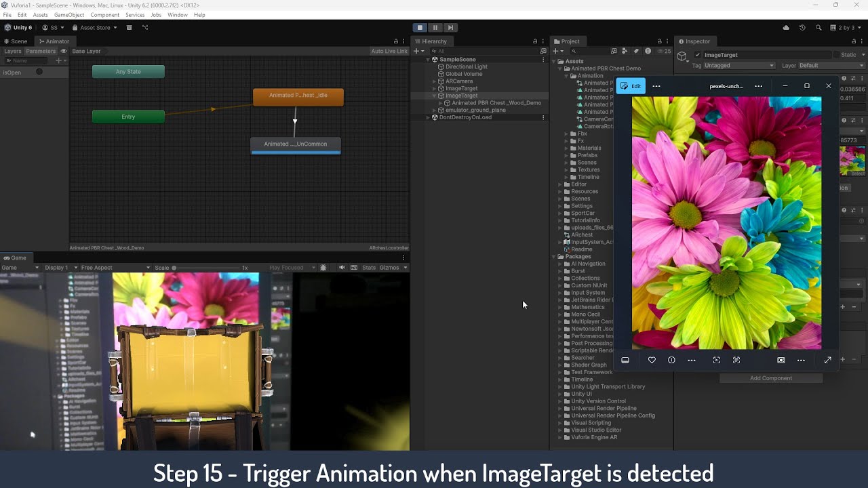Open the GameObject menu
868x488 pixels.
pyautogui.click(x=69, y=15)
